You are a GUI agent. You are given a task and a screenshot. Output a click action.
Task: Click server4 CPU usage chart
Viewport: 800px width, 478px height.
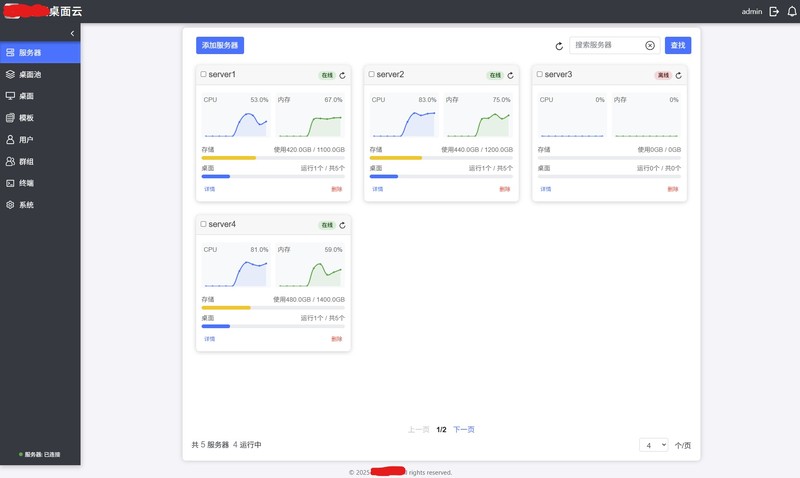236,266
